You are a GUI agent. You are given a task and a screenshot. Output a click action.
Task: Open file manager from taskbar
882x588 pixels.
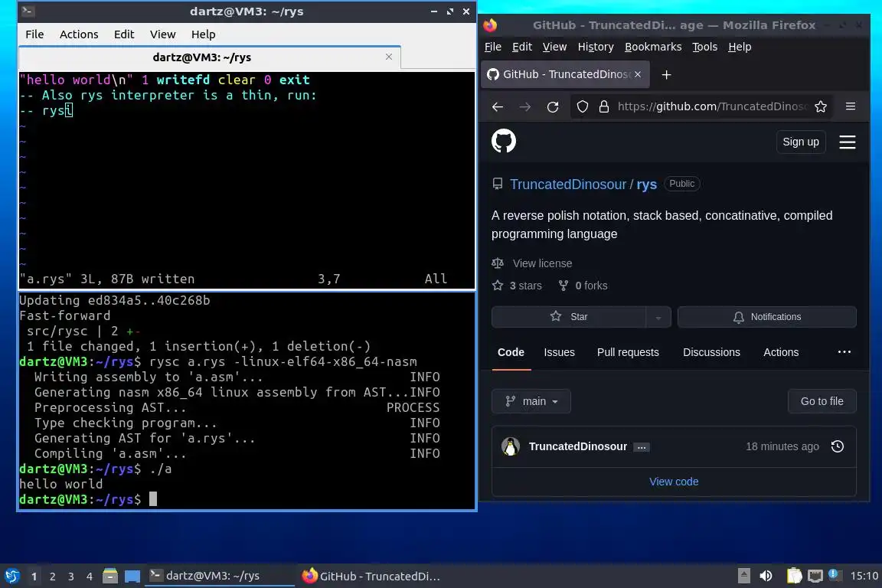[110, 576]
